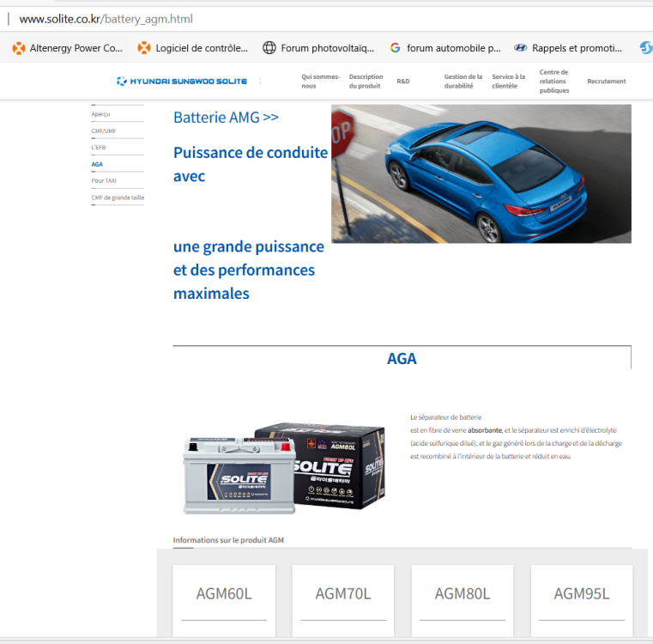Choose the AGM95L product card
This screenshot has width=653, height=644.
coord(582,594)
